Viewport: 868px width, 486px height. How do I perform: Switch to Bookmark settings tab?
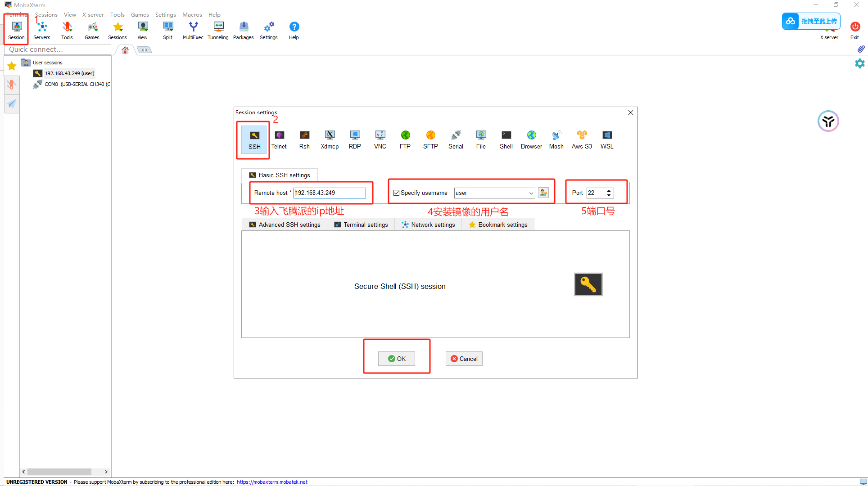[x=498, y=225]
